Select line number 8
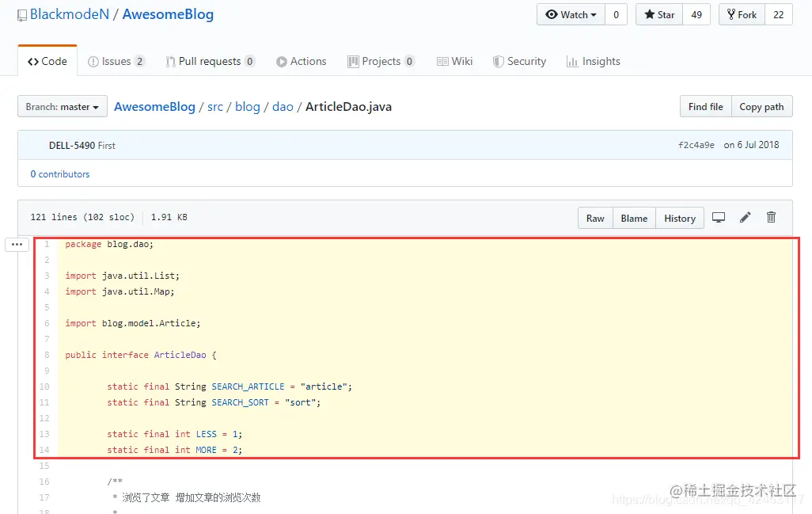Image resolution: width=812 pixels, height=514 pixels. click(47, 355)
